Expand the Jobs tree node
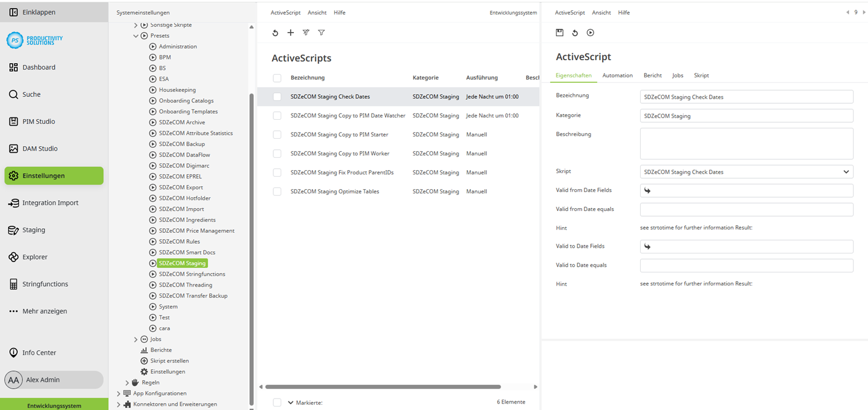 (x=137, y=339)
